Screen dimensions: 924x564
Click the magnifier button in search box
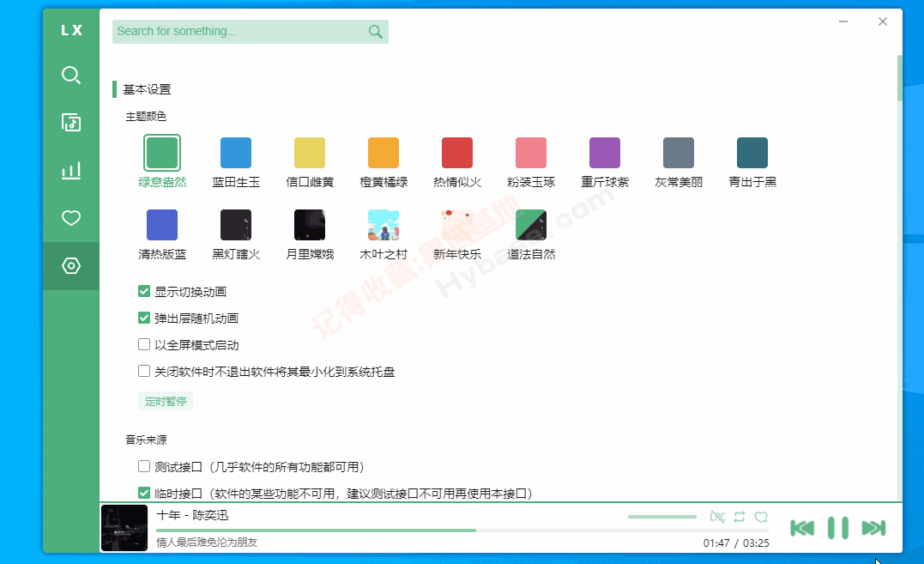(x=376, y=32)
